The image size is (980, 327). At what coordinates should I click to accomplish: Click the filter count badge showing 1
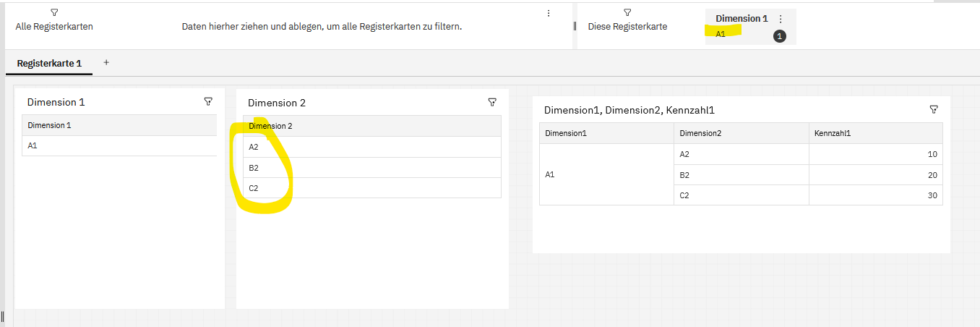click(780, 35)
